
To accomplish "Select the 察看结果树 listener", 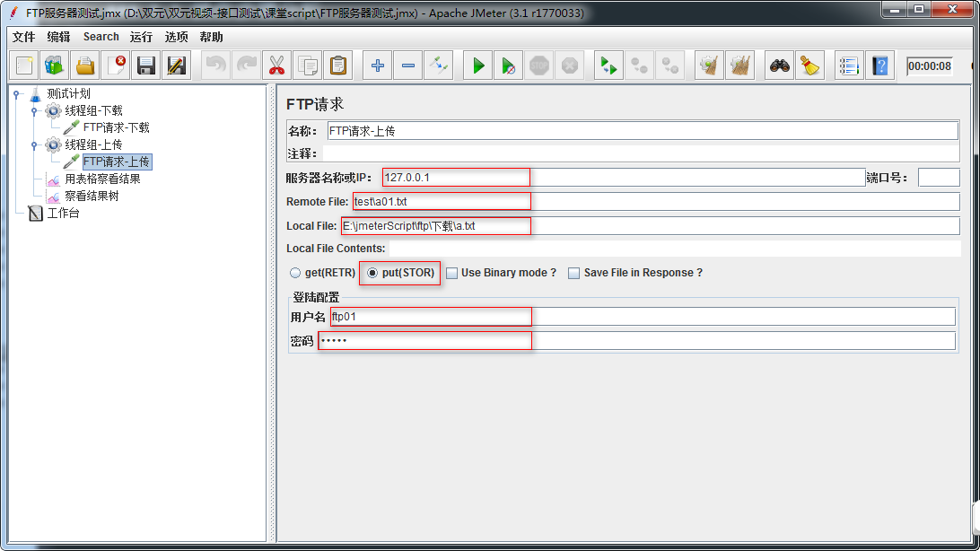I will pyautogui.click(x=92, y=196).
